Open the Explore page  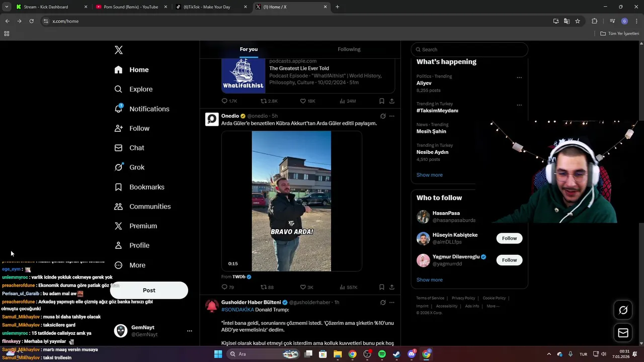tap(133, 89)
